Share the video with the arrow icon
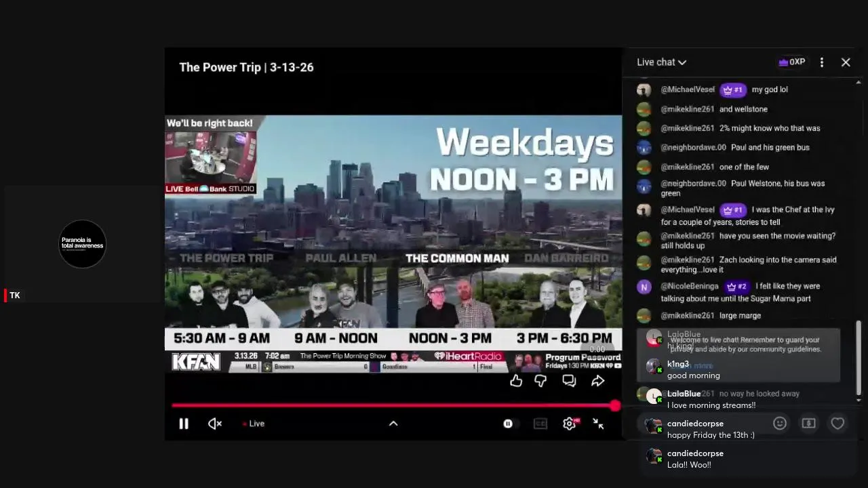The width and height of the screenshot is (868, 488). [x=597, y=381]
